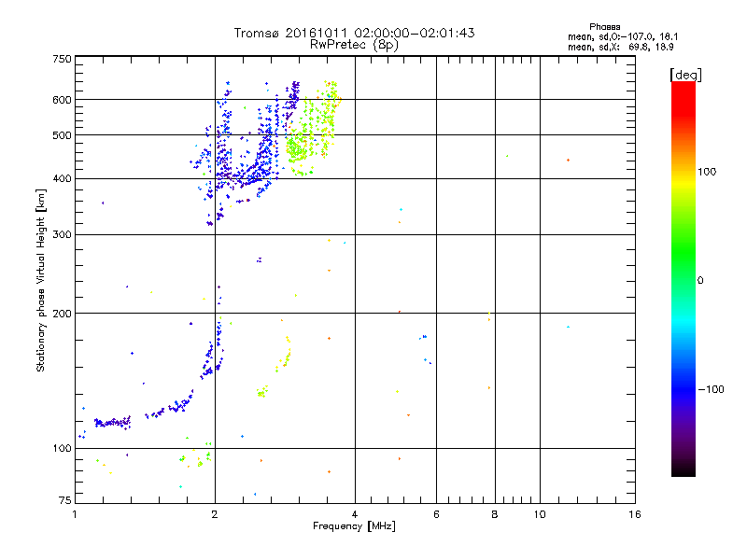Click the y-axis tick label '75'
This screenshot has height=560, width=747.
coord(65,500)
